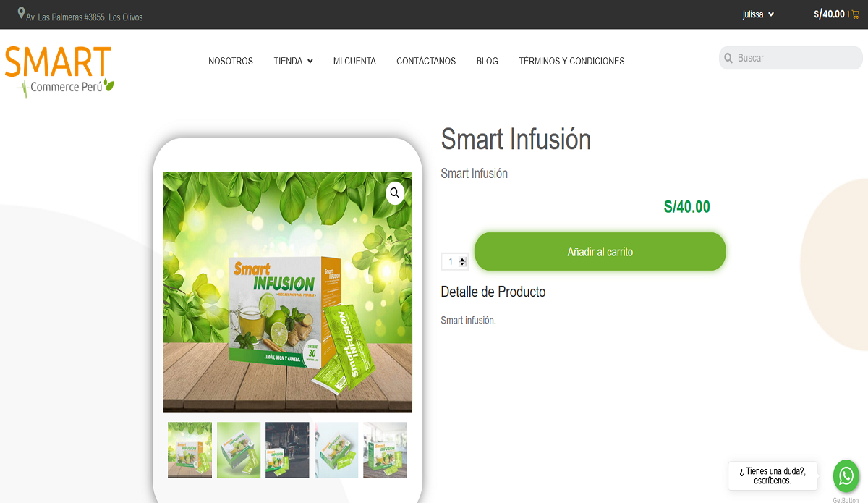Select the third dark gym thumbnail
The width and height of the screenshot is (868, 503).
tap(287, 450)
